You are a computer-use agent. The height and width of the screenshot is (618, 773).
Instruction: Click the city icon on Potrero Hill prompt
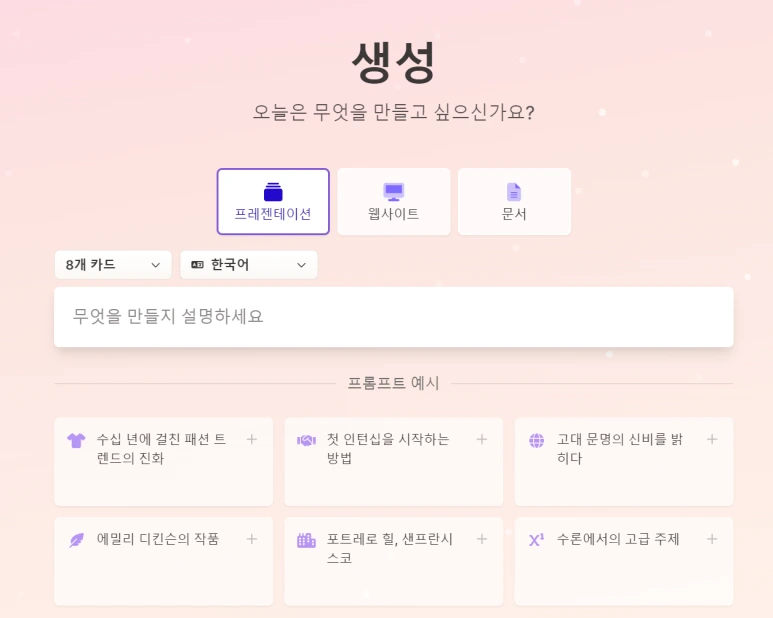pos(306,540)
